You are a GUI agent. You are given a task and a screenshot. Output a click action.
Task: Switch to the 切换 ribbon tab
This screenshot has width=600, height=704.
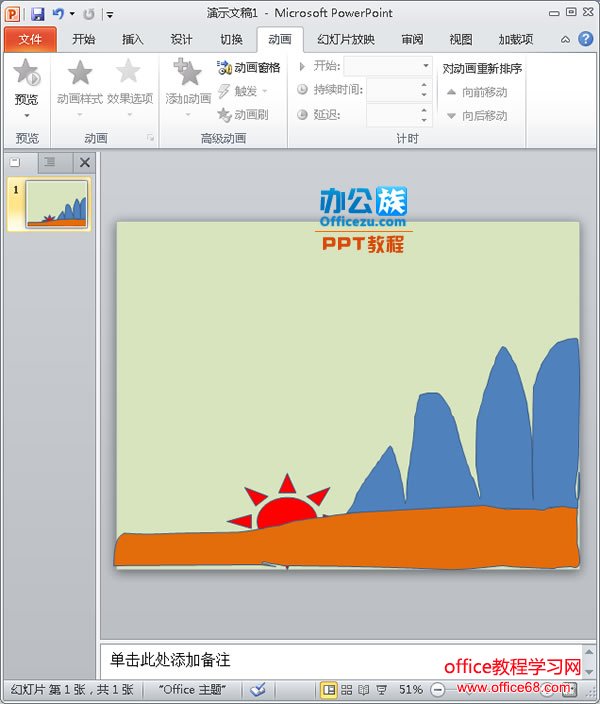point(231,40)
